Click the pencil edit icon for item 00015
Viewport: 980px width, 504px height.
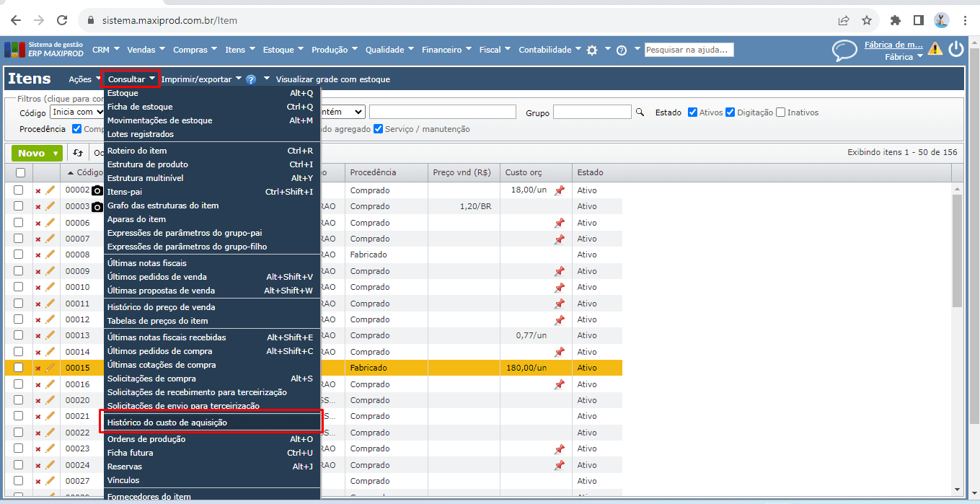tap(50, 368)
